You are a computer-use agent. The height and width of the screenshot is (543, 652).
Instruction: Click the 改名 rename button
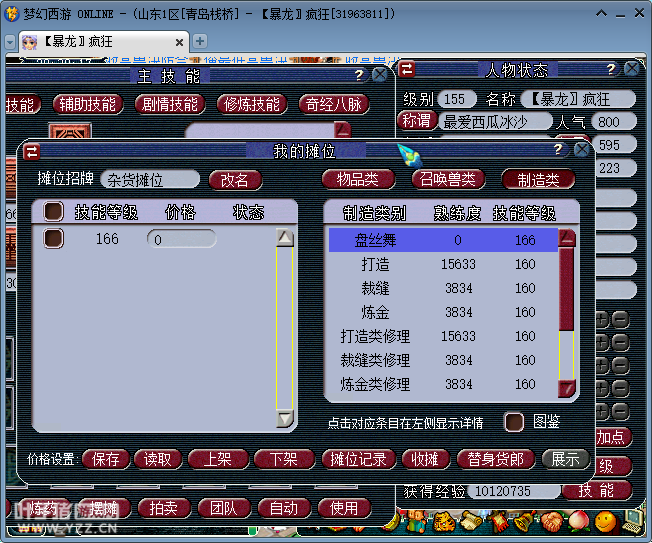235,180
